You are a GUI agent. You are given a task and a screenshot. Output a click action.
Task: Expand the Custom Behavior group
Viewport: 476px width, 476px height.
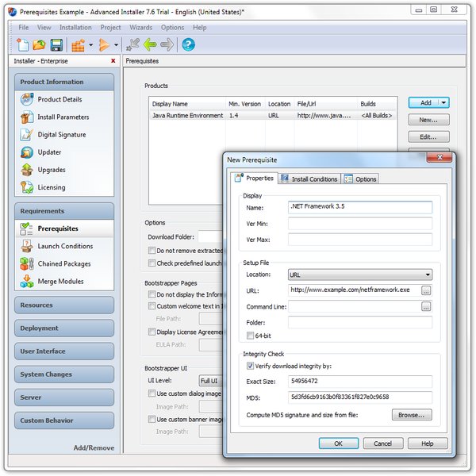64,420
